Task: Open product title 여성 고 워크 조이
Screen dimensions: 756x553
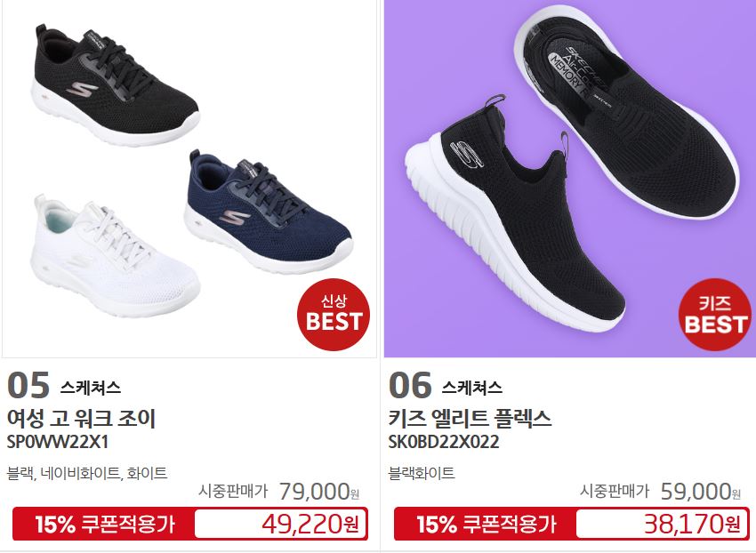Action: tap(81, 418)
